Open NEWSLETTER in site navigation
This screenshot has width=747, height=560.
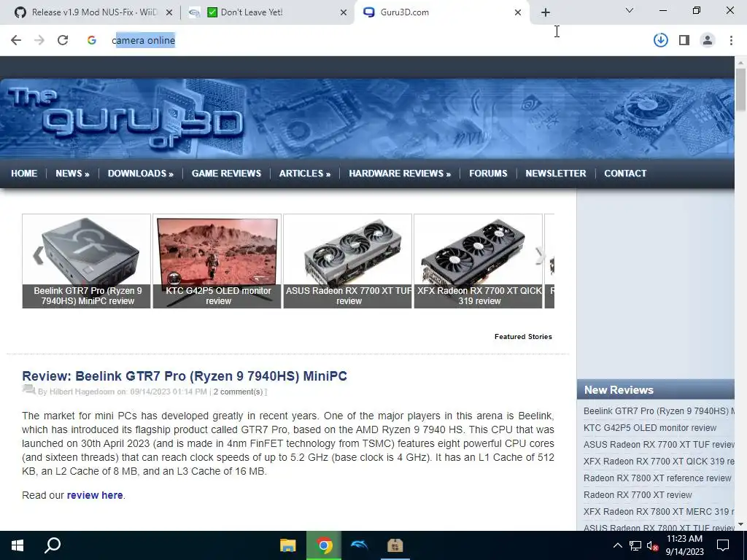555,174
